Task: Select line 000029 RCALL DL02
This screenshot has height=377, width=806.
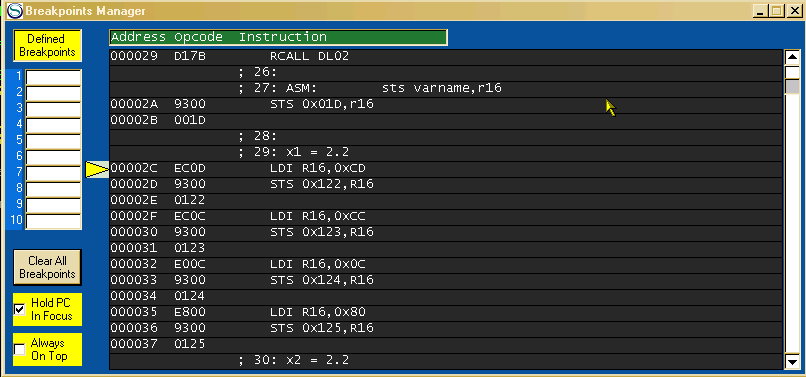Action: (446, 57)
